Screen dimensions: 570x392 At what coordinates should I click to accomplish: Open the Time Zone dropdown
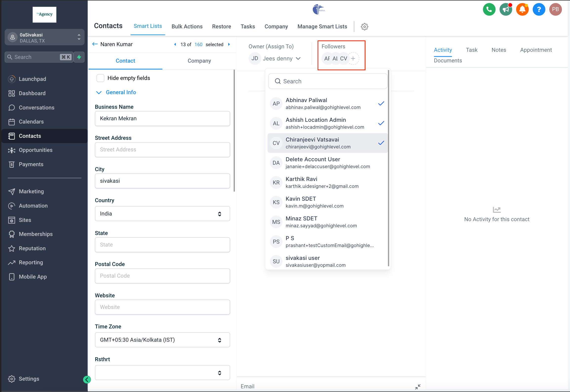click(x=162, y=340)
